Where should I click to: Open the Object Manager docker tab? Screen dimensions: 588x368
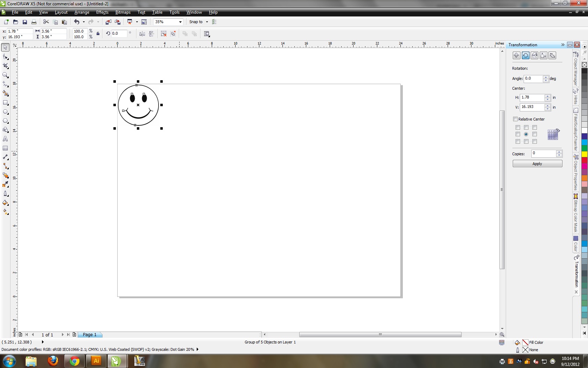point(576,69)
